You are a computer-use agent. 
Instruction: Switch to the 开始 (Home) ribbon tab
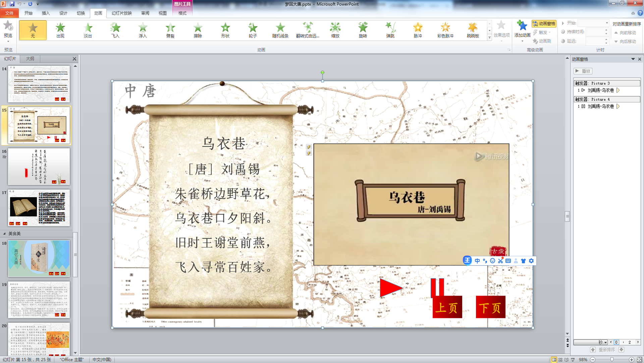28,13
